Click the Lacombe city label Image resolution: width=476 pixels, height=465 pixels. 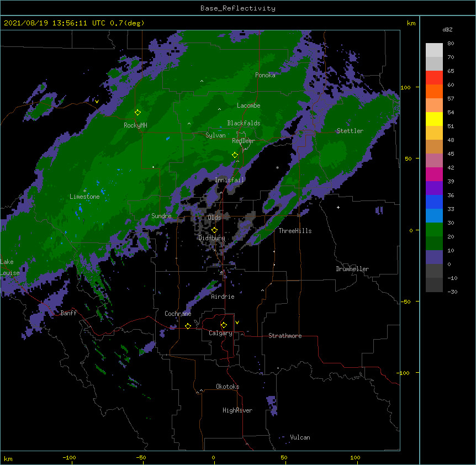pyautogui.click(x=248, y=105)
